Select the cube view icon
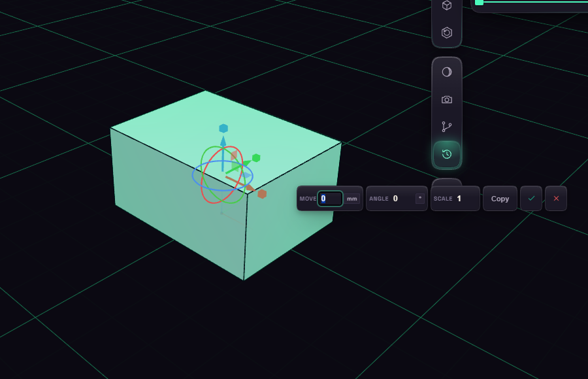Image resolution: width=588 pixels, height=379 pixels. pyautogui.click(x=447, y=5)
